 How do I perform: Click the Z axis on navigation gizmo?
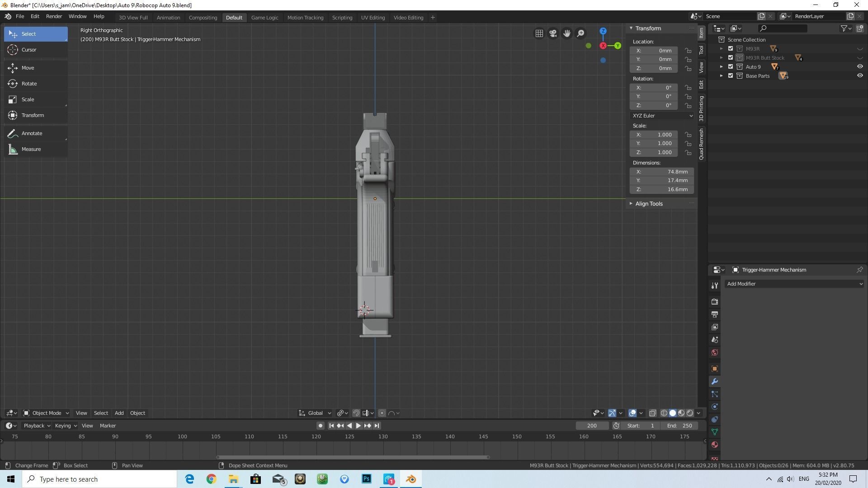[x=603, y=31]
